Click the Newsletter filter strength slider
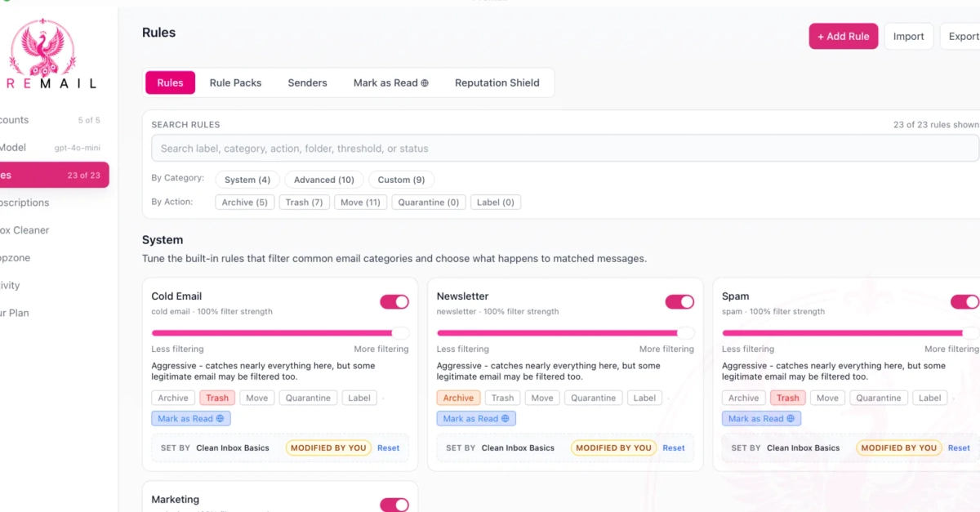Image resolution: width=980 pixels, height=512 pixels. pos(565,333)
